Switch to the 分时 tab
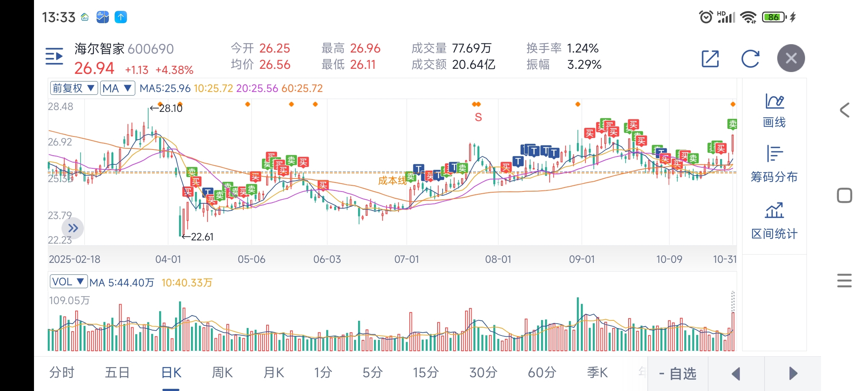 click(x=62, y=373)
